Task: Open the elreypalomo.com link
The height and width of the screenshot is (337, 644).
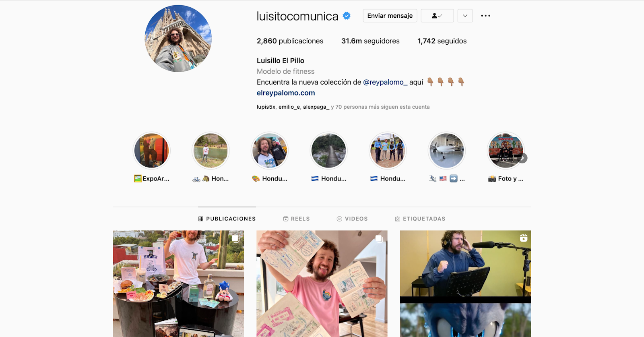Action: coord(286,93)
